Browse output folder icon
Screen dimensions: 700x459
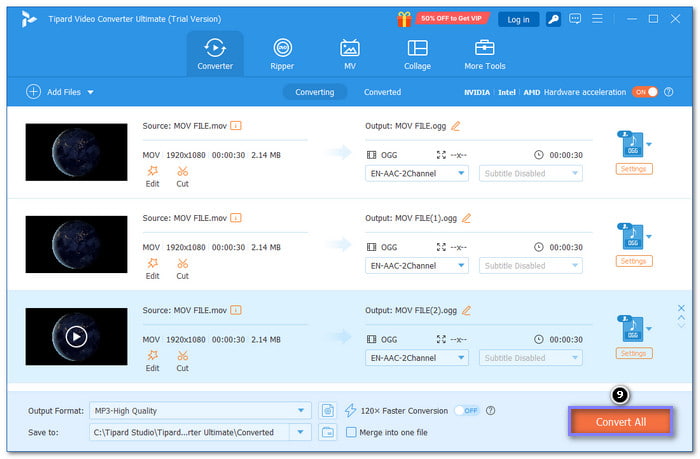(x=328, y=432)
